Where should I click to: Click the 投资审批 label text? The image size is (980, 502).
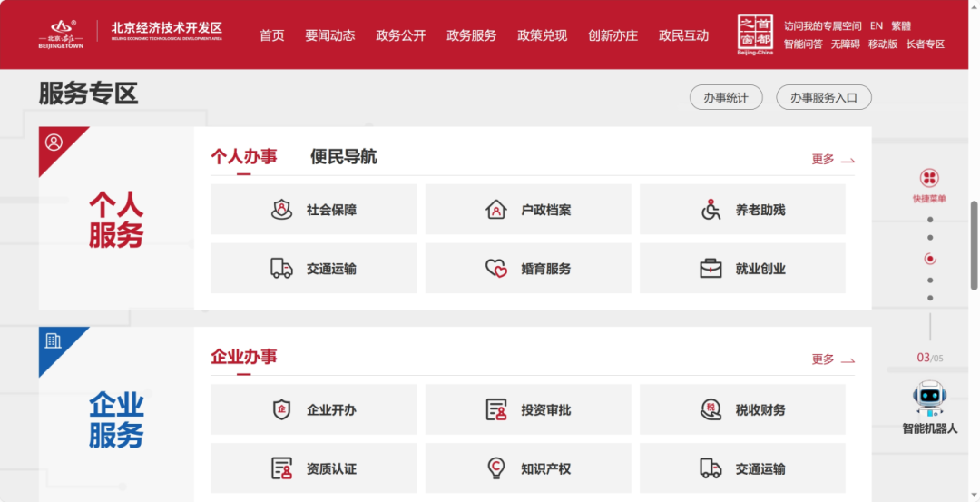(545, 410)
